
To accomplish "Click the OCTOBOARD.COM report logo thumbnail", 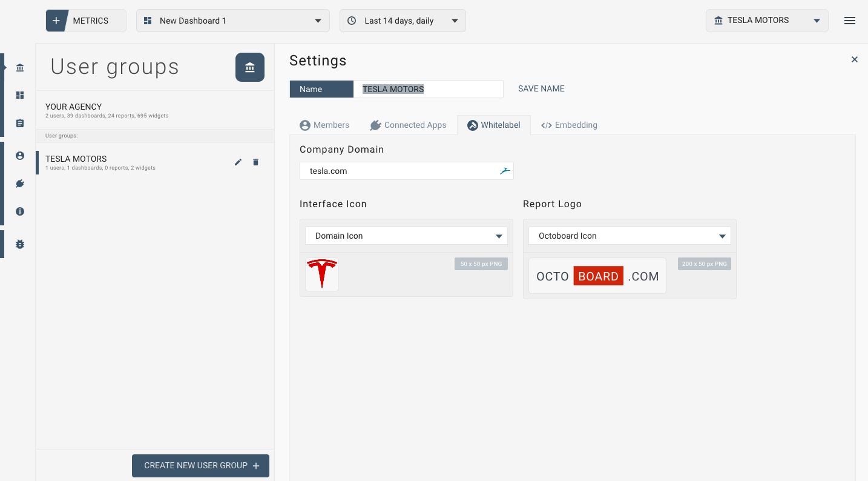I will tap(597, 276).
